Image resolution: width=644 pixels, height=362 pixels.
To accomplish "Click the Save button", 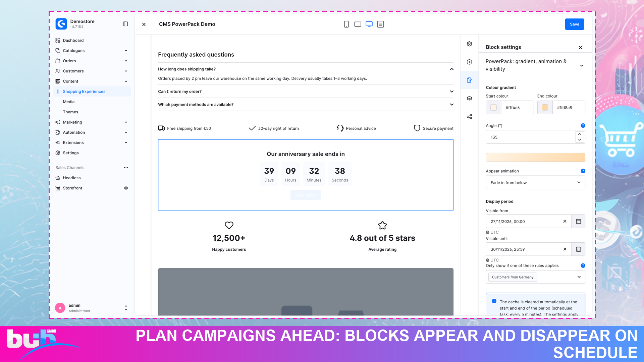I will (x=574, y=24).
